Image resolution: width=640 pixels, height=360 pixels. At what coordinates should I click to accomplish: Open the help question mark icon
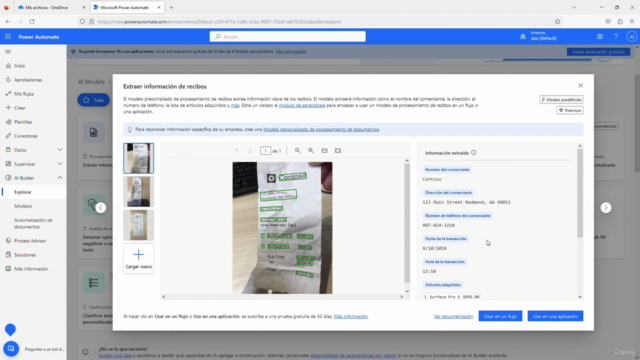616,37
